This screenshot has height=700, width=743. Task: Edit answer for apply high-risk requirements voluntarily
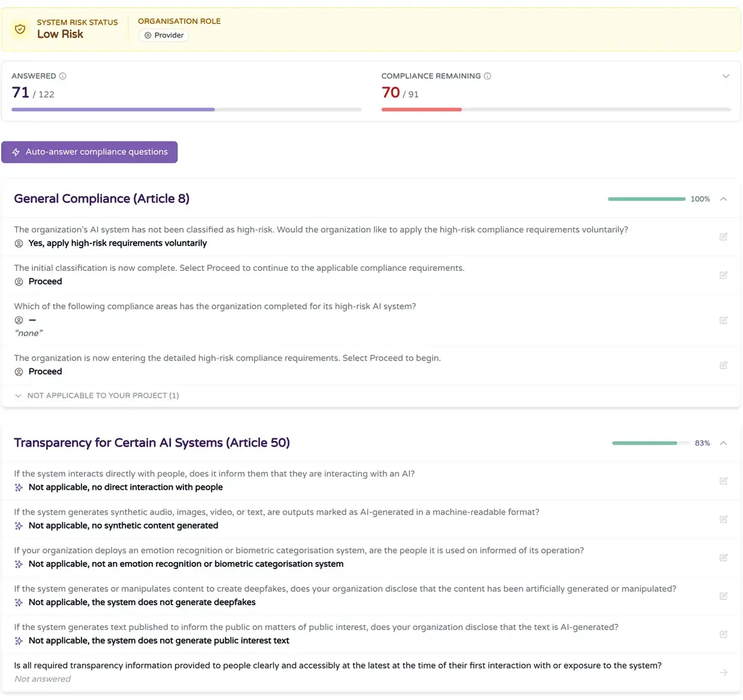tap(723, 237)
